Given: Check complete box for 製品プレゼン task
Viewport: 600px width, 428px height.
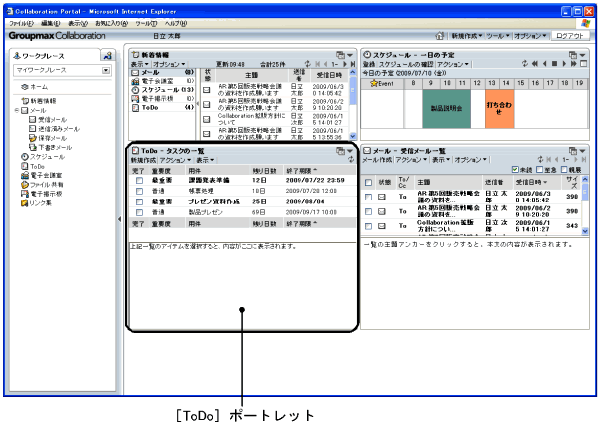Looking at the screenshot, I should click(139, 212).
